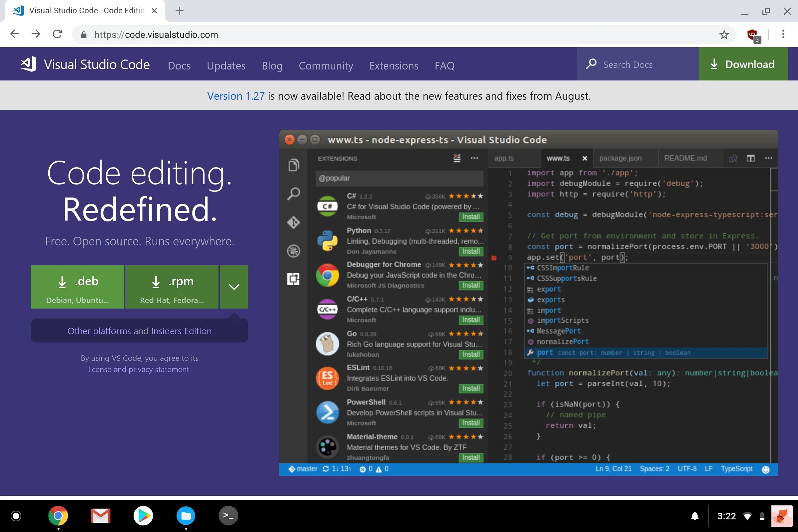This screenshot has height=532, width=798.
Task: Bookmark this page with the star icon
Action: tap(724, 35)
